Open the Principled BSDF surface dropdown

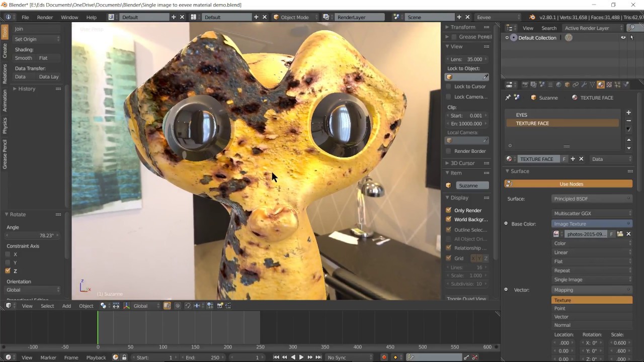(592, 199)
